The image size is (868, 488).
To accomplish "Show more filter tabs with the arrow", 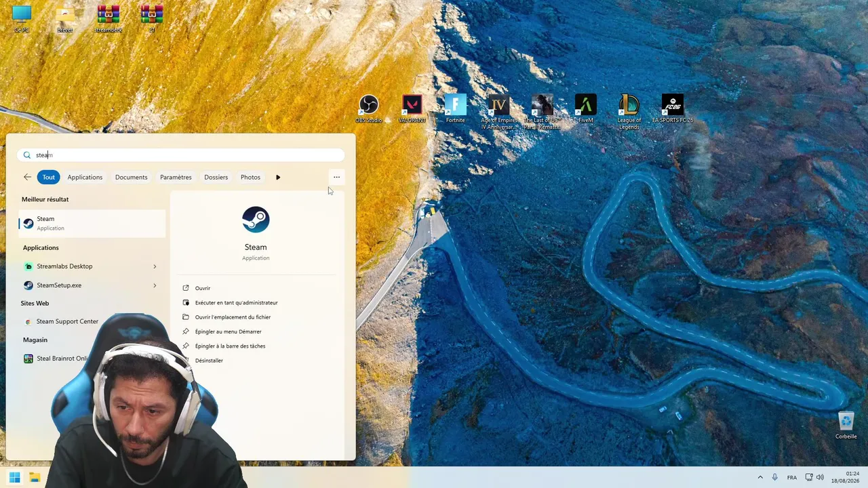I will (x=278, y=177).
